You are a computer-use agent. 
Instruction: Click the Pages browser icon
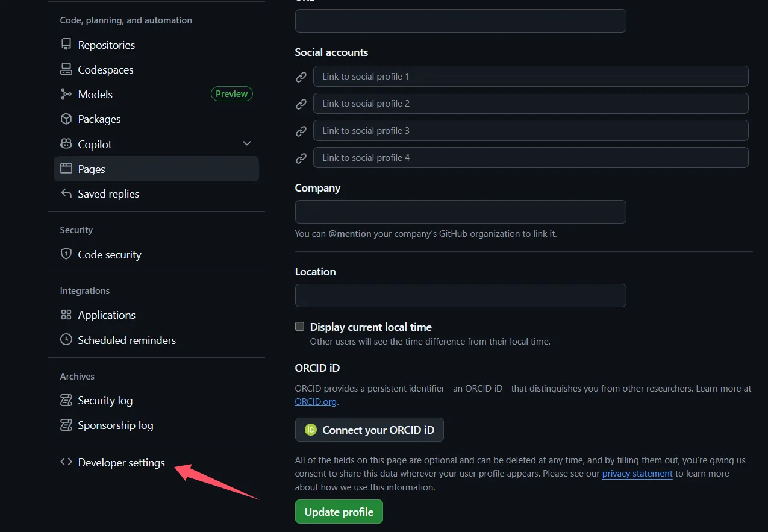[66, 169]
